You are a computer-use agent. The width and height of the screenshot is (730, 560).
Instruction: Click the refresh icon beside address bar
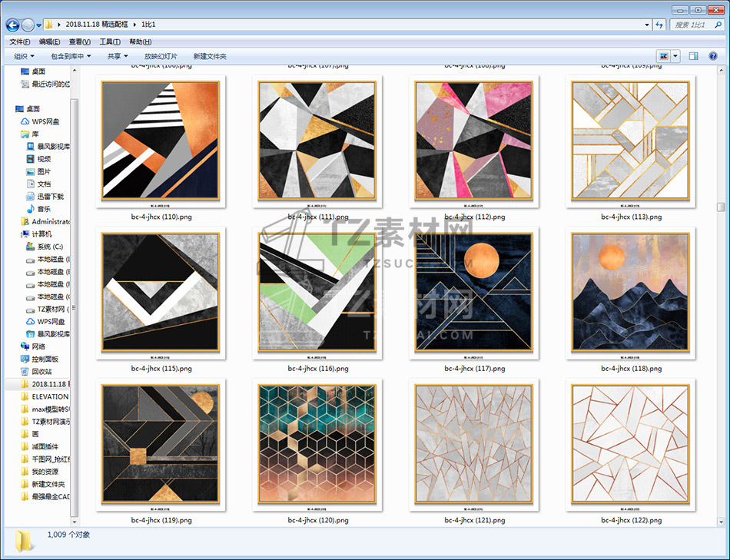coord(659,25)
